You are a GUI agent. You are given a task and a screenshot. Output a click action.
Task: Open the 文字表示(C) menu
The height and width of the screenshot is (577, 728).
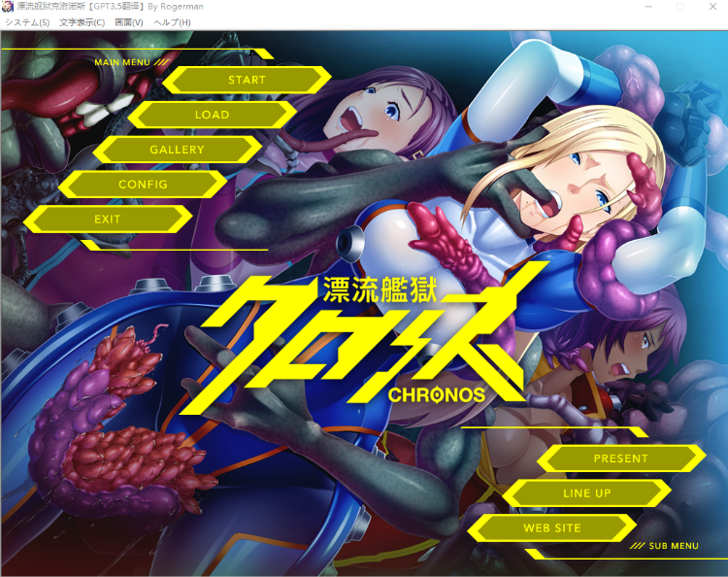point(83,22)
